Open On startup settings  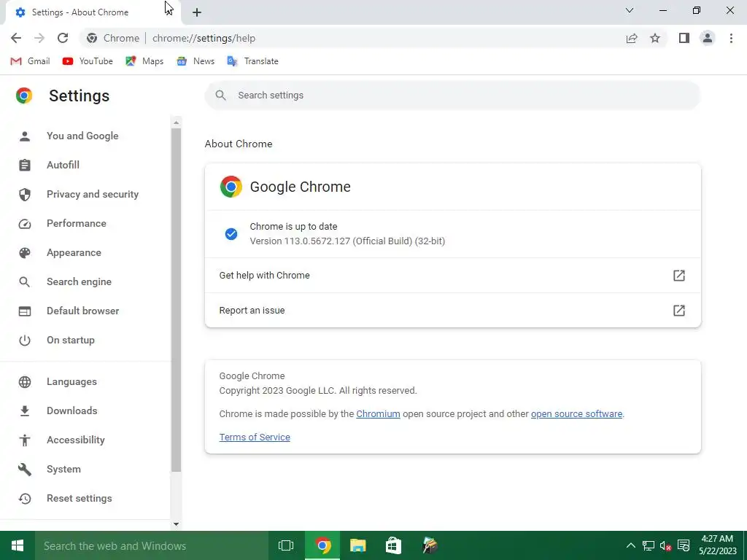point(71,340)
